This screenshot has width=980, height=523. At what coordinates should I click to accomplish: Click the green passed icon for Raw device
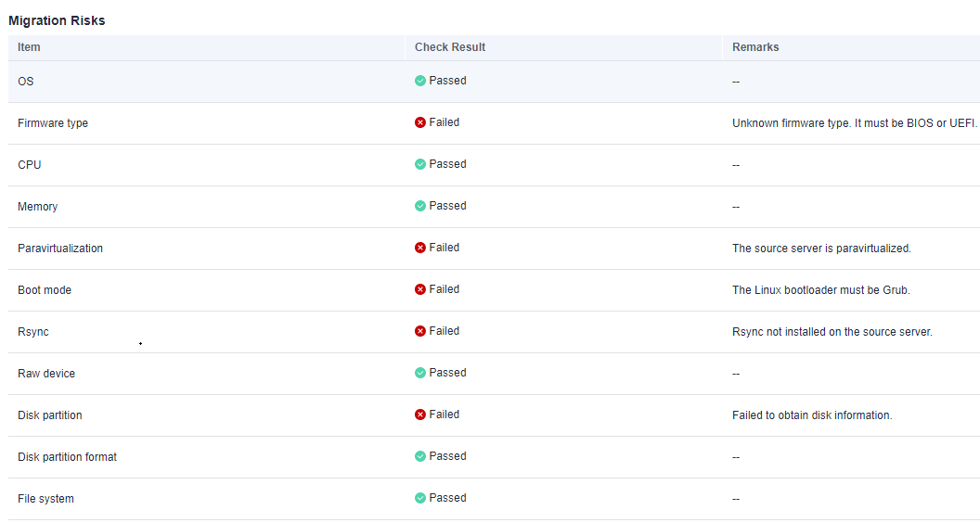tap(420, 373)
